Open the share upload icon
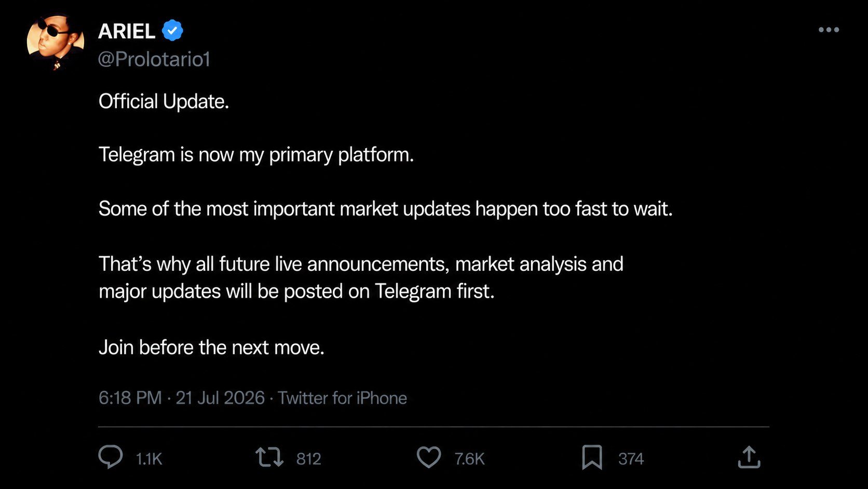The image size is (868, 489). pyautogui.click(x=749, y=457)
